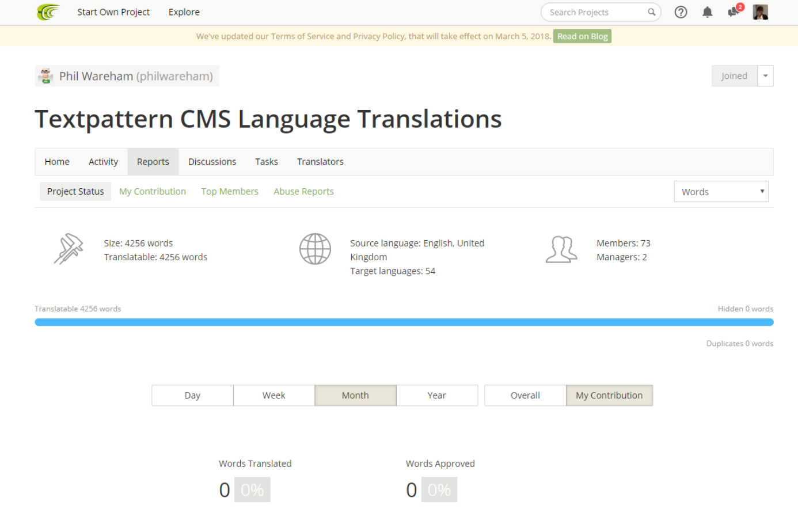The height and width of the screenshot is (532, 798).
Task: Click the project size tools icon
Action: click(x=69, y=249)
